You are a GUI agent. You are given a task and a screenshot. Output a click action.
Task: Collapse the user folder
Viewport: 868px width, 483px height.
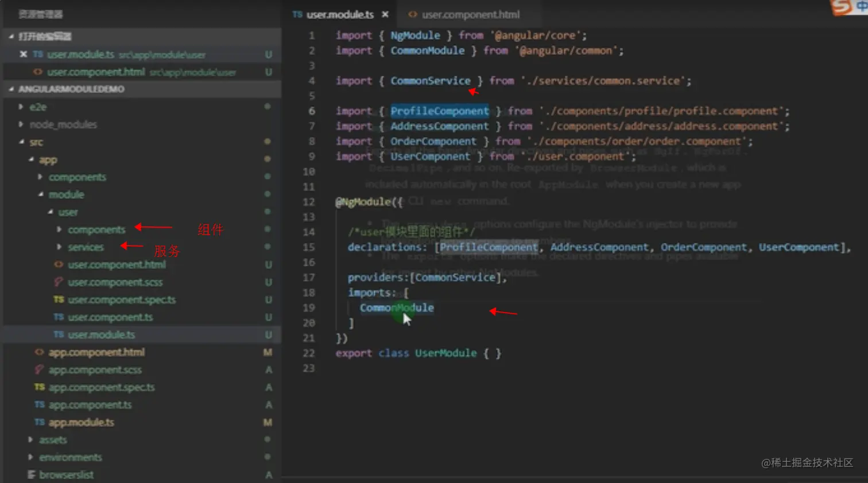click(x=50, y=212)
